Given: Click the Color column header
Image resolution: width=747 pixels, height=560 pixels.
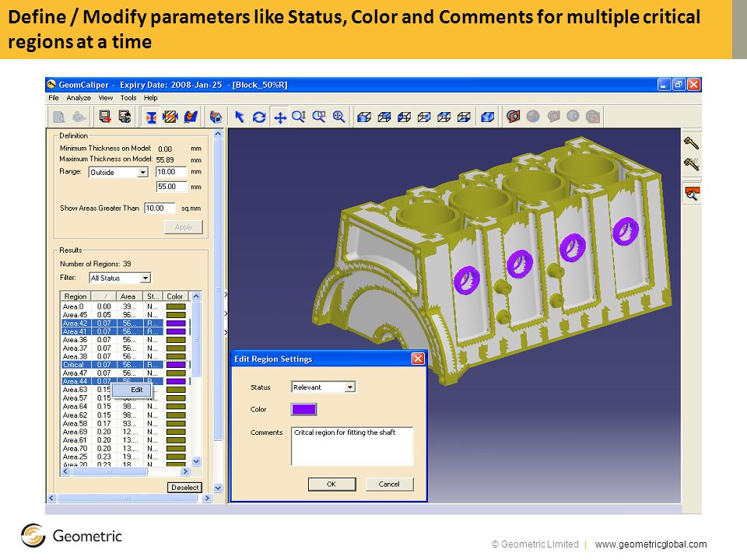Looking at the screenshot, I should (x=175, y=296).
